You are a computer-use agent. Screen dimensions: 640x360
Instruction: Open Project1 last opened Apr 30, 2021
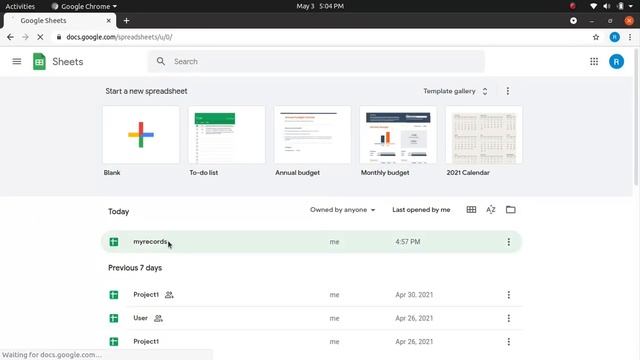[x=311, y=295]
